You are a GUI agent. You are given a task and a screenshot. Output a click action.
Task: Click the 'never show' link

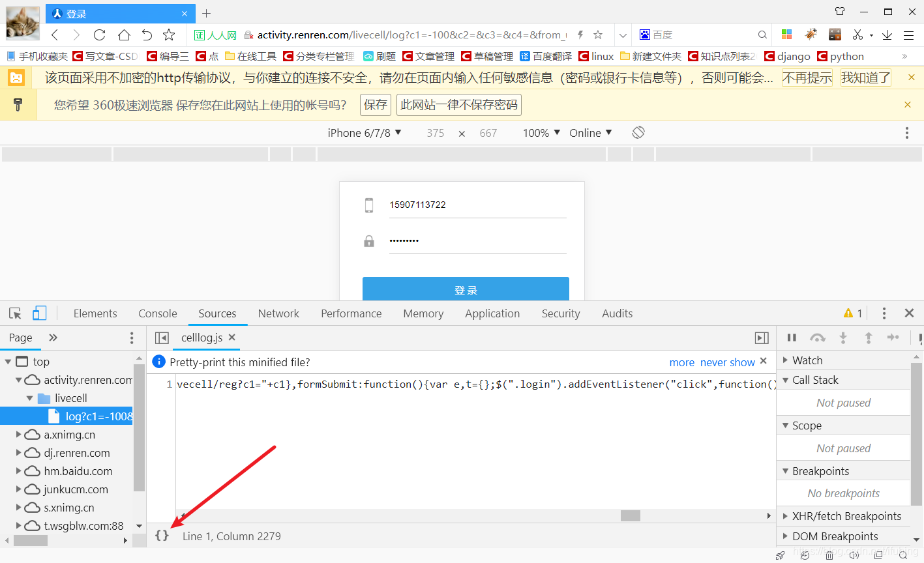[x=728, y=362]
